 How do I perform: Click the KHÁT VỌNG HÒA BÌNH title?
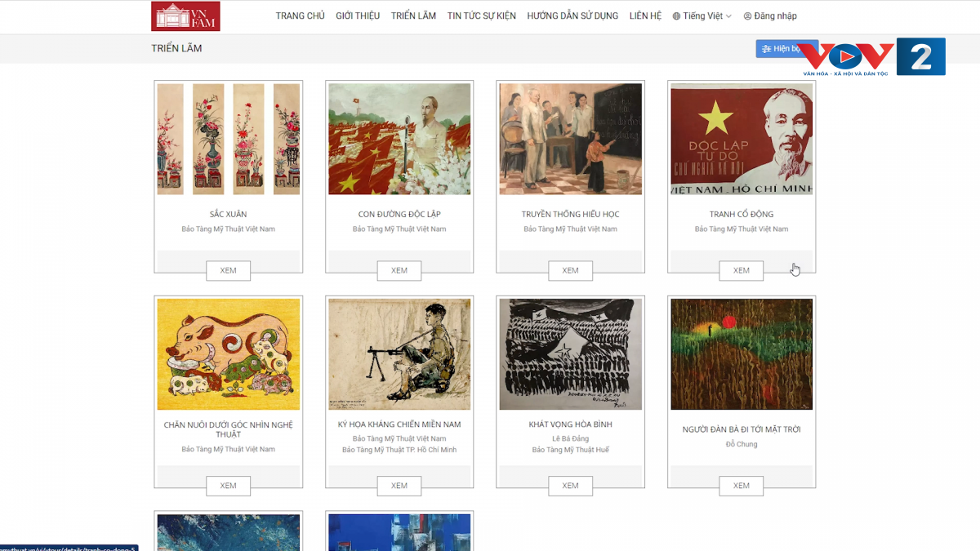pos(571,424)
